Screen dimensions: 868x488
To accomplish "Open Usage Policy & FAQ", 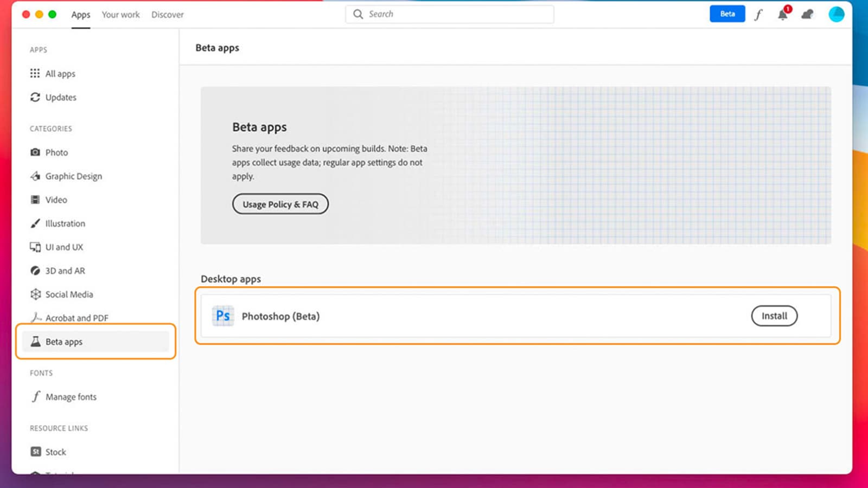I will [x=280, y=204].
